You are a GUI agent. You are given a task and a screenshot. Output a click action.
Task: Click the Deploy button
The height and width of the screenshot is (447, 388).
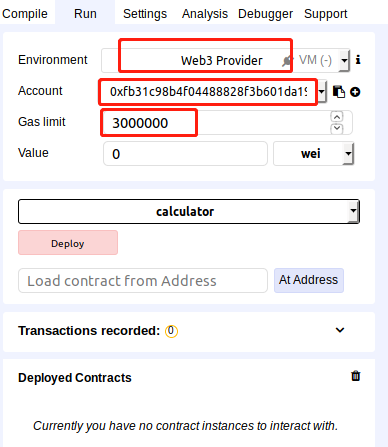[x=68, y=243]
